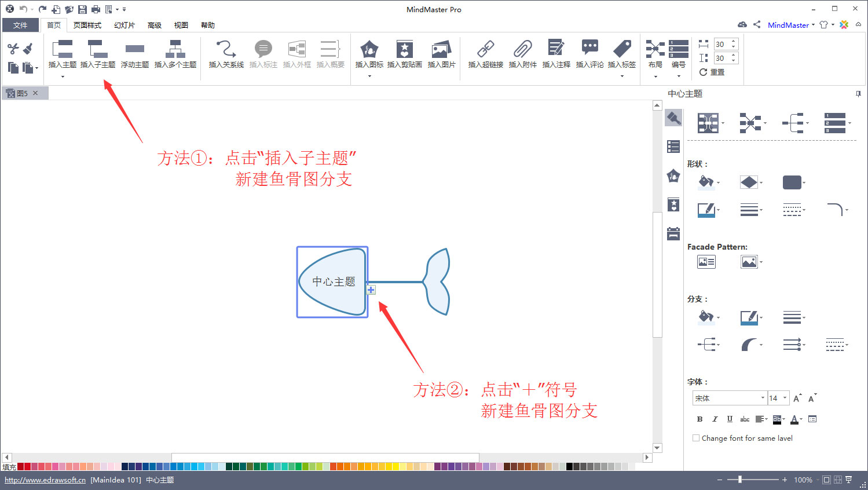This screenshot has height=490, width=868.
Task: Close the 图5 document tab
Action: click(35, 93)
